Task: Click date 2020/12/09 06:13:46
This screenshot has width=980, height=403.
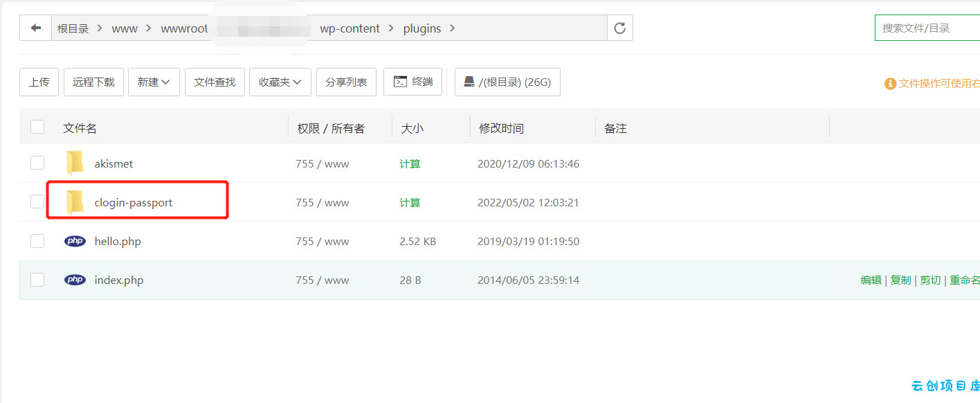Action: pos(529,164)
